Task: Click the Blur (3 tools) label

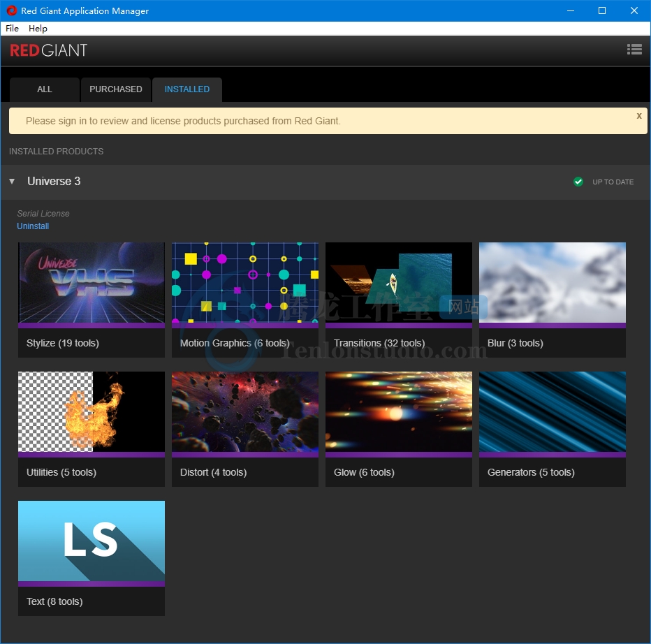Action: click(515, 343)
